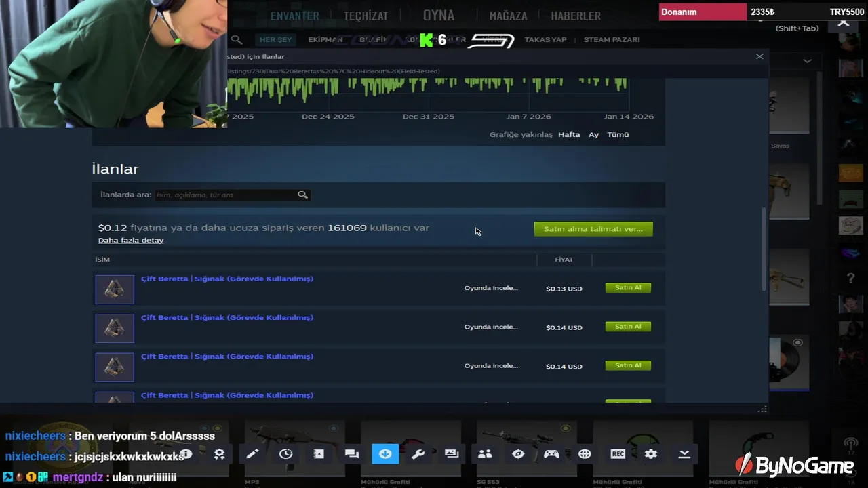
Task: Open the ENVANTER top menu
Action: [295, 16]
